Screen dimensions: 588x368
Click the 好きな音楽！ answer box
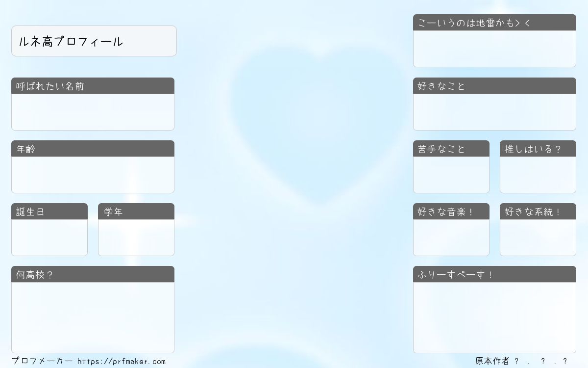pyautogui.click(x=451, y=237)
